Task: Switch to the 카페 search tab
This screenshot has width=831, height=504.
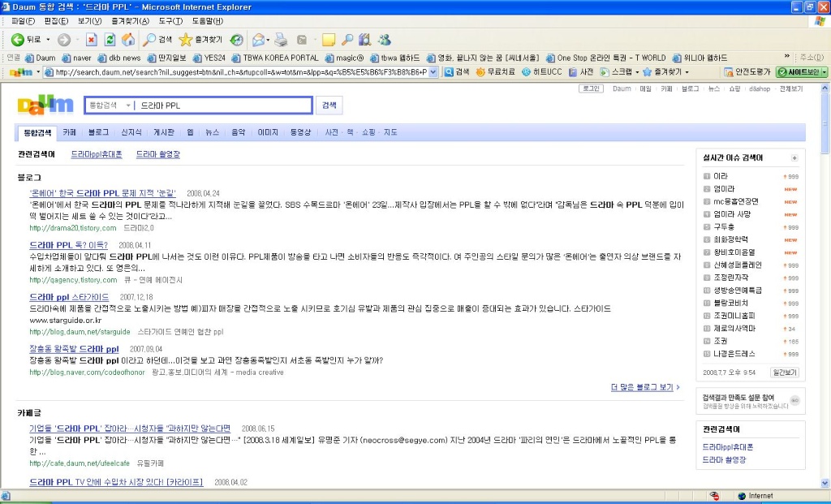Action: [70, 132]
